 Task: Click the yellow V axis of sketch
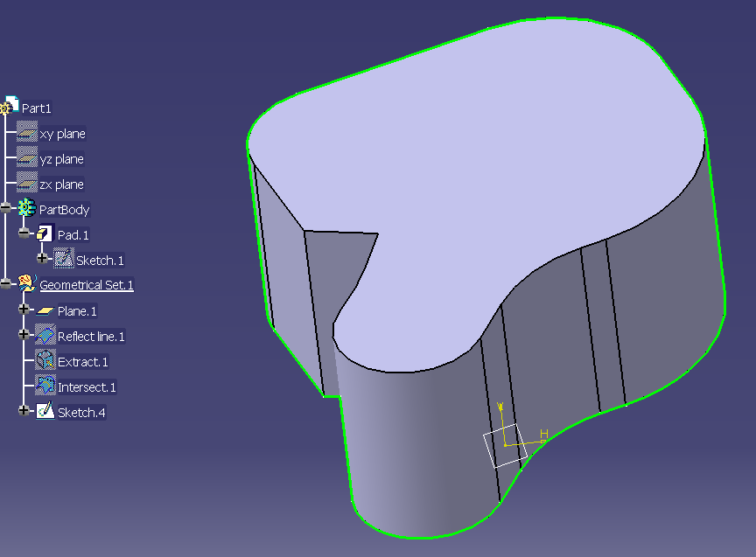coord(502,424)
